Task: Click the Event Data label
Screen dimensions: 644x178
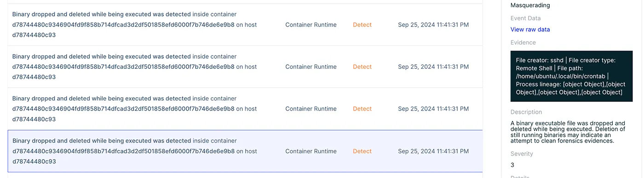Action: 526,18
